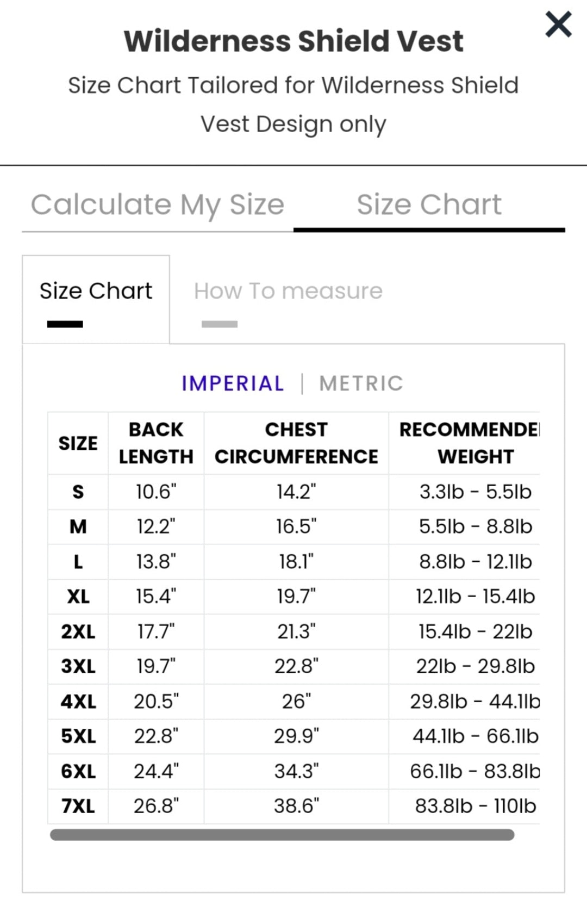
Task: Click the 2XL back length 17.7"
Action: click(156, 632)
